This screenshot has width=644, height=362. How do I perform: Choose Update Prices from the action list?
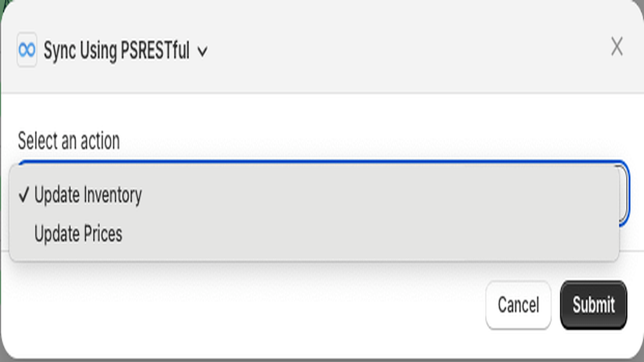[78, 234]
